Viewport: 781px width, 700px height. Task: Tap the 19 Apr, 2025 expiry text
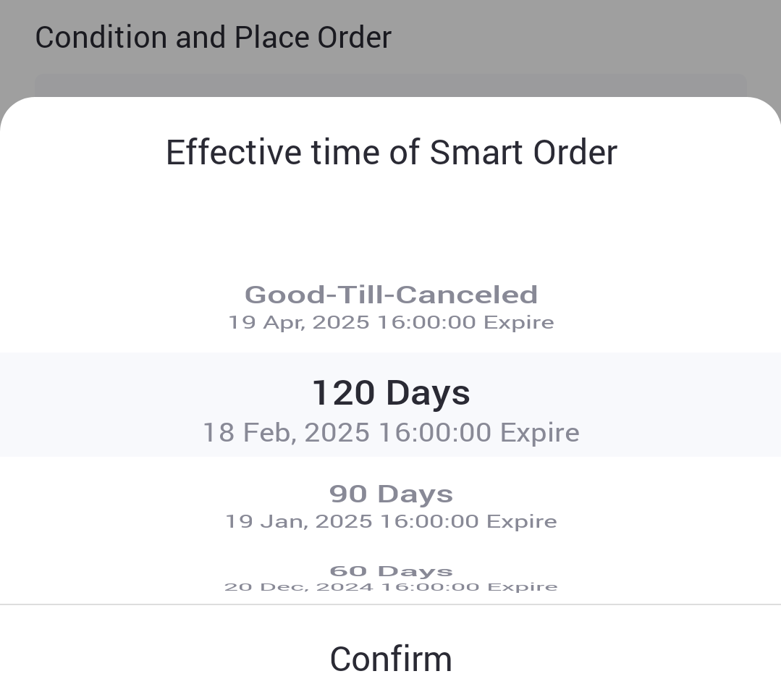click(391, 322)
